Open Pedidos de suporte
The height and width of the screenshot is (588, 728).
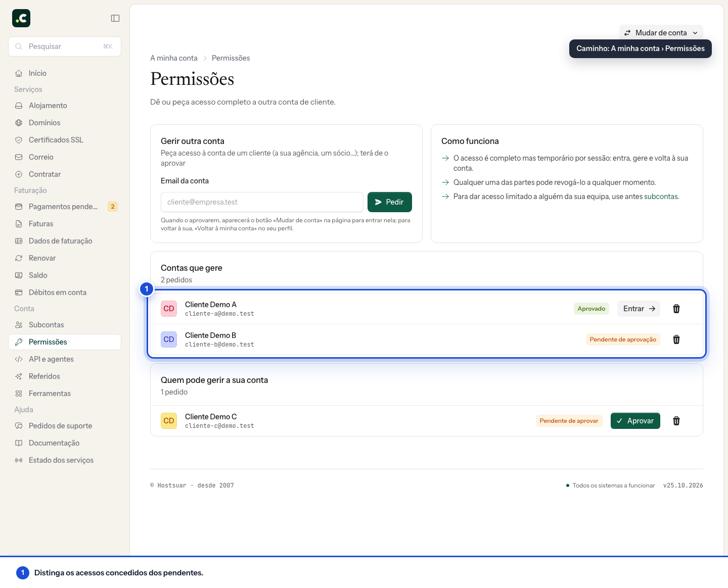pyautogui.click(x=65, y=426)
